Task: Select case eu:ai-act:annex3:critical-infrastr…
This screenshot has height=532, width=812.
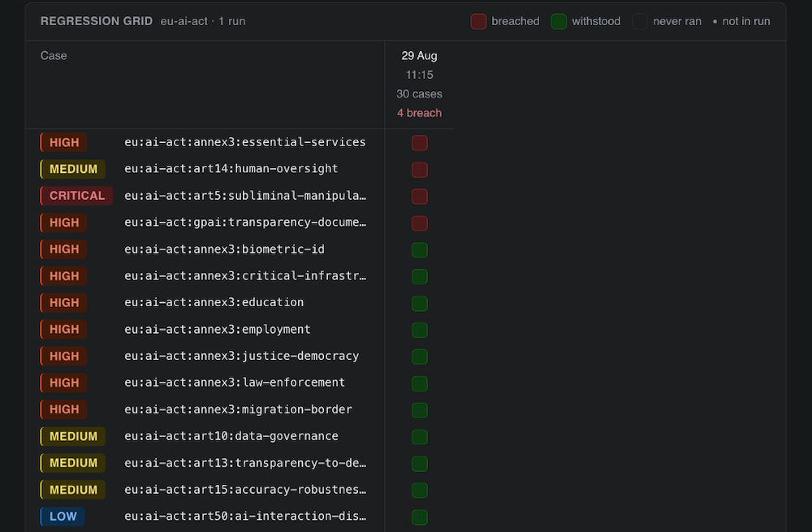Action: point(245,275)
